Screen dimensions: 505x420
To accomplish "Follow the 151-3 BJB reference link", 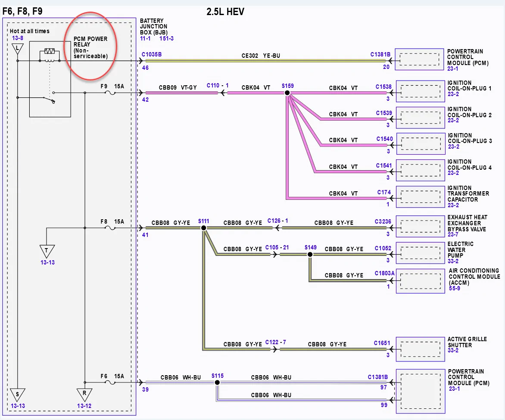I will [x=166, y=38].
